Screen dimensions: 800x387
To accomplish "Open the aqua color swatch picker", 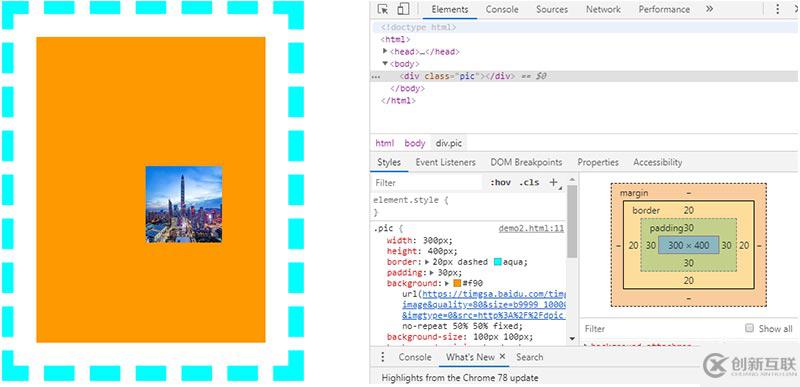I will pos(498,262).
